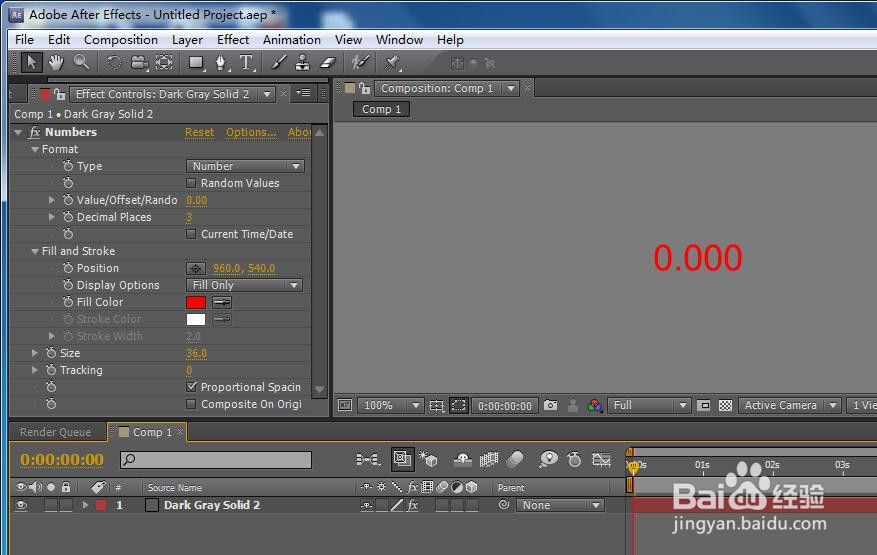Image resolution: width=877 pixels, height=555 pixels.
Task: Hide the Dark Gray Solid 2 layer
Action: coord(21,505)
